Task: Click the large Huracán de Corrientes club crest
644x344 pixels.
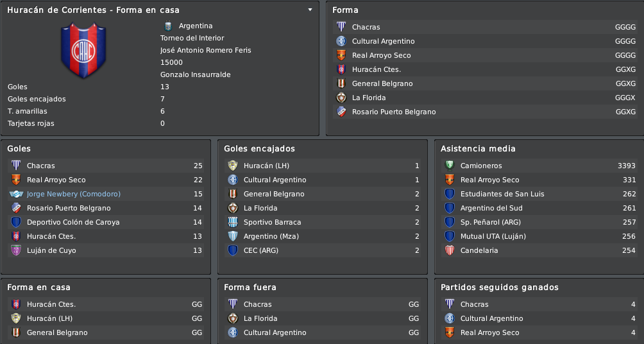Action: click(x=83, y=50)
